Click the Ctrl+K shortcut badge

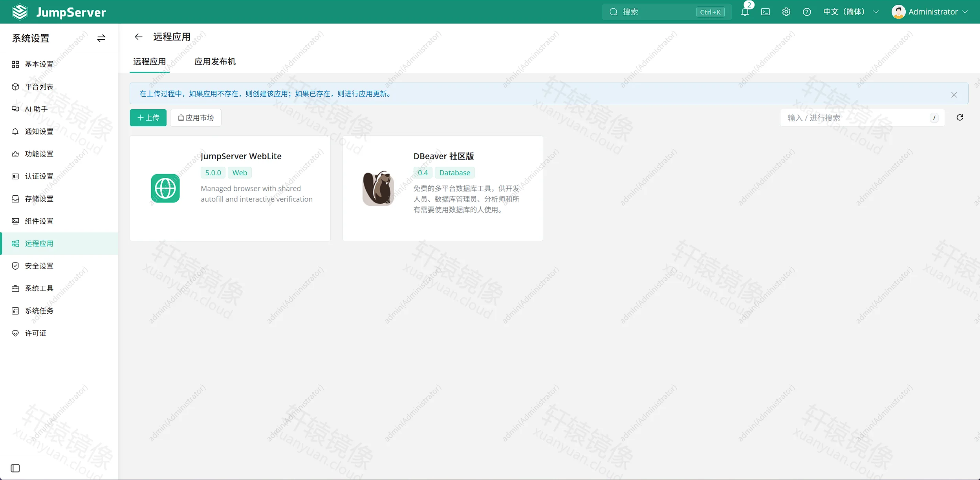coord(710,12)
